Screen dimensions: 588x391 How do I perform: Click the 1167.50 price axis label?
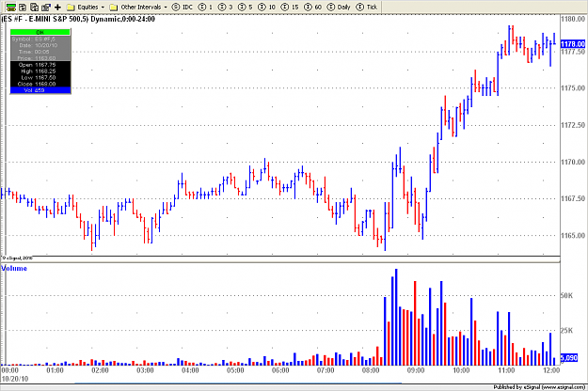[x=573, y=198]
